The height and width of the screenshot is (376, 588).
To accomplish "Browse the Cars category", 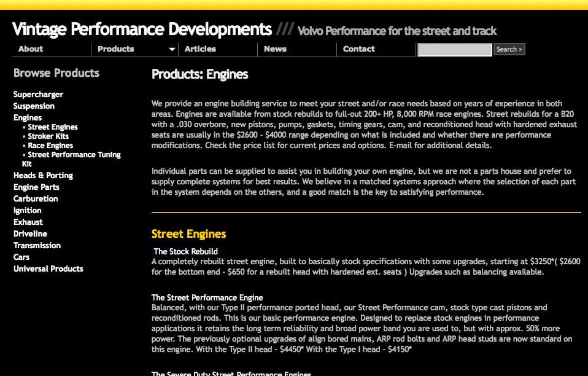I will (x=21, y=257).
